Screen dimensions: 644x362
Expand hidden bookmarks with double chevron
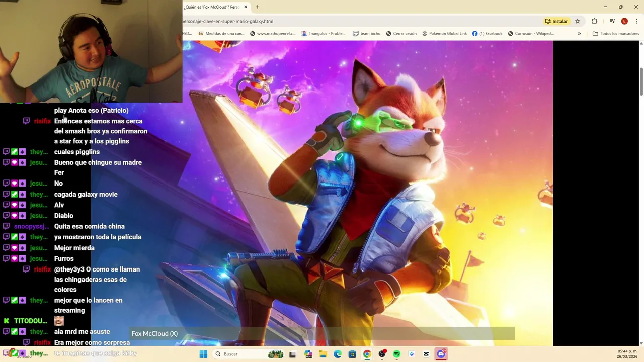point(579,34)
